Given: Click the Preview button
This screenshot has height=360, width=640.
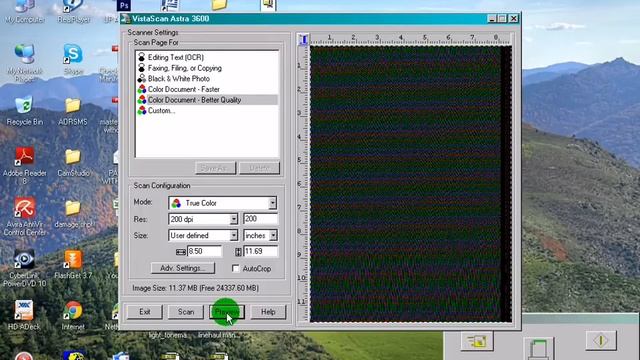Looking at the screenshot, I should pyautogui.click(x=227, y=312).
